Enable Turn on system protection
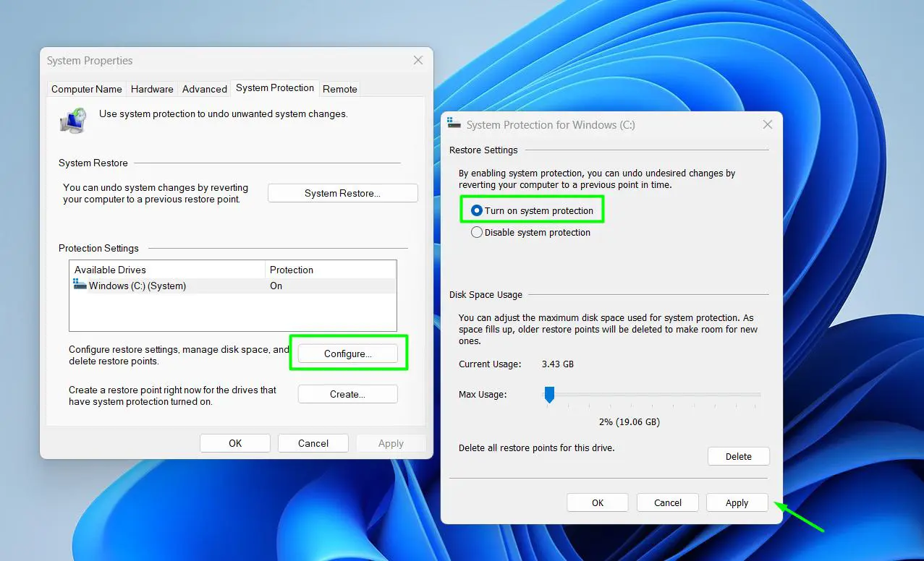 pyautogui.click(x=476, y=210)
